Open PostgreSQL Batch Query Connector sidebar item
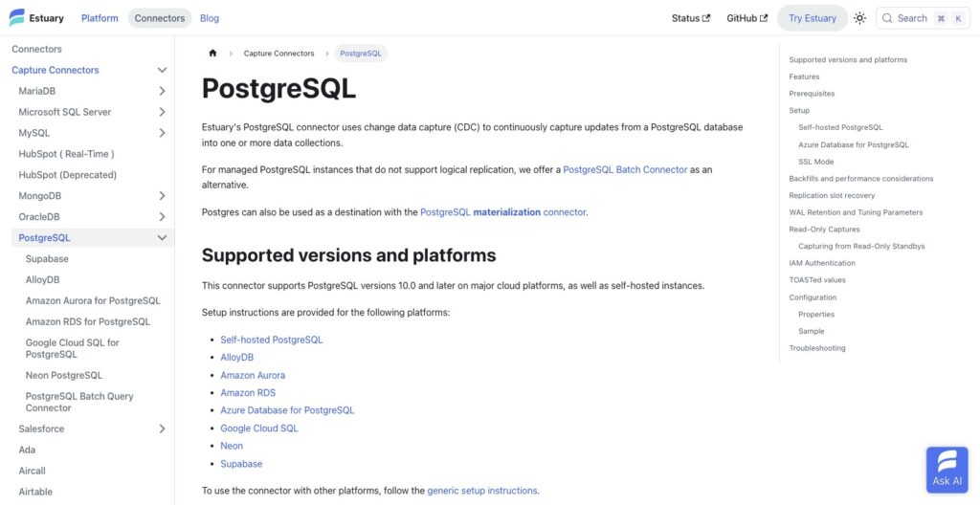 [79, 402]
